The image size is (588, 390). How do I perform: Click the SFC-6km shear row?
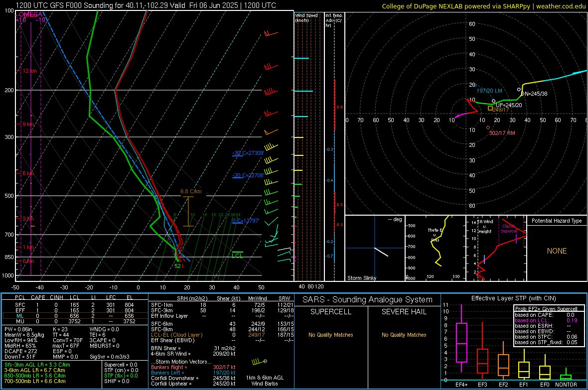(x=222, y=324)
